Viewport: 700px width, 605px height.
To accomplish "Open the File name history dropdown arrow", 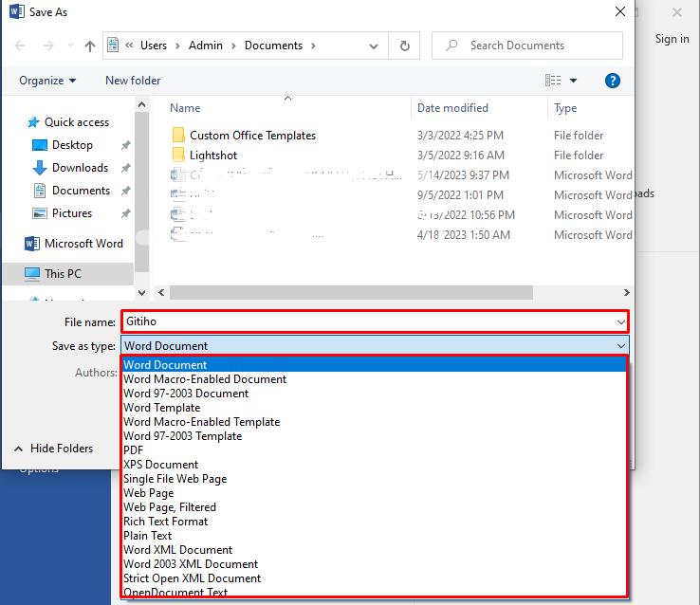I will click(620, 322).
